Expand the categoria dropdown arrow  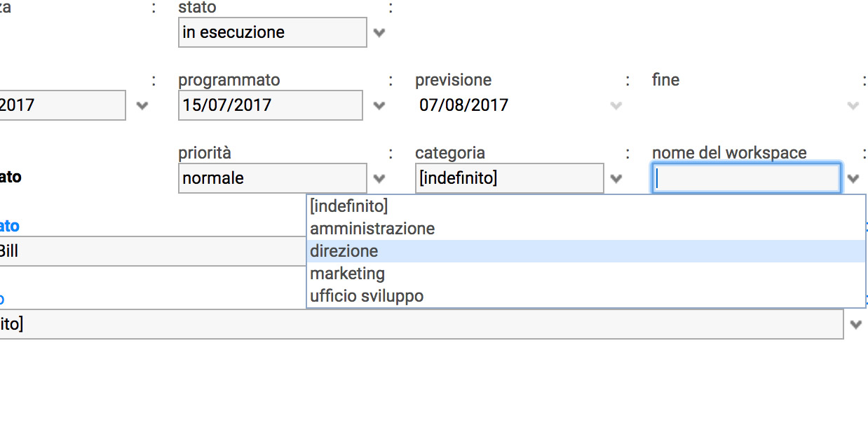click(616, 179)
